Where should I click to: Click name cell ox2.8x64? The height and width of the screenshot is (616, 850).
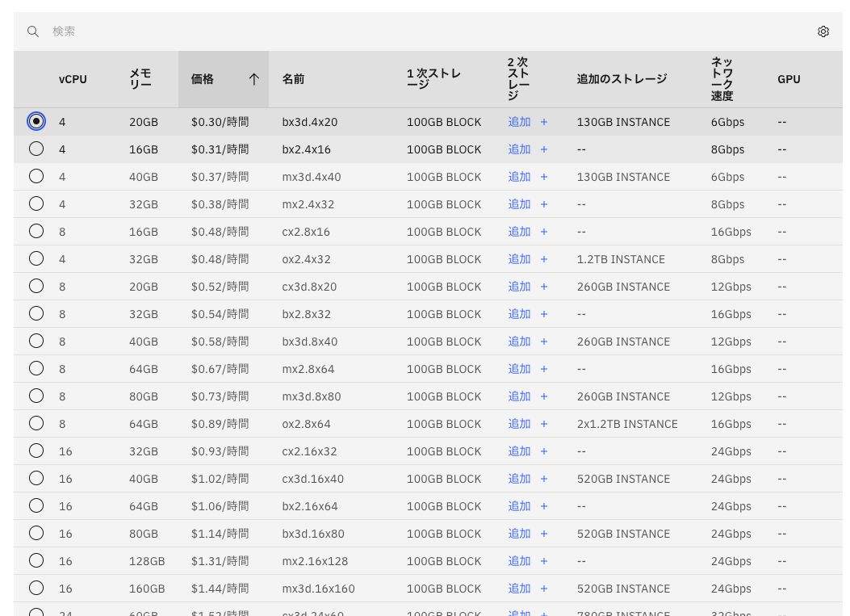pyautogui.click(x=306, y=424)
